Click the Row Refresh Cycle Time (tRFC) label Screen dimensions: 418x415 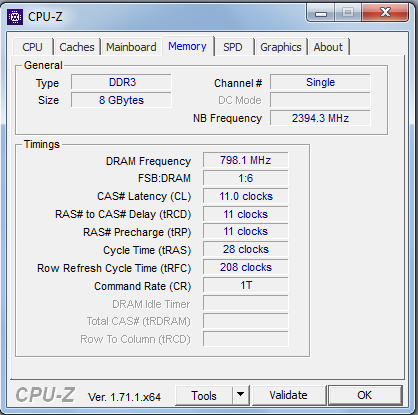click(114, 268)
